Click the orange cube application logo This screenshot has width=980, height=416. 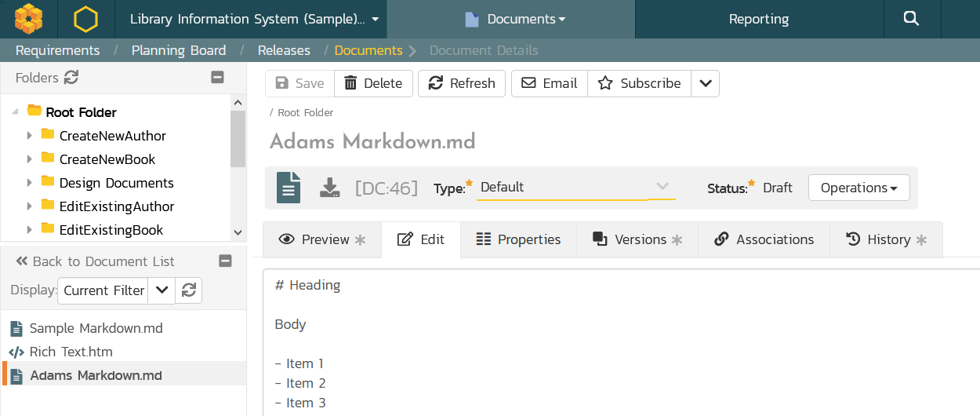tap(28, 19)
